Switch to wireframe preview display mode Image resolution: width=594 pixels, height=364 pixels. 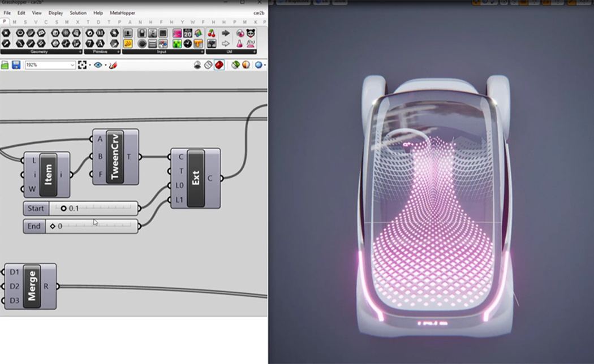(x=208, y=64)
